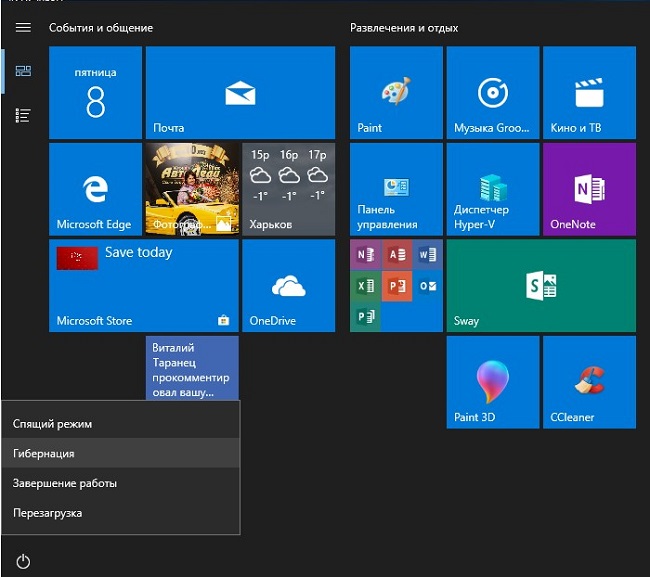Open the Почта mail tile

point(240,92)
